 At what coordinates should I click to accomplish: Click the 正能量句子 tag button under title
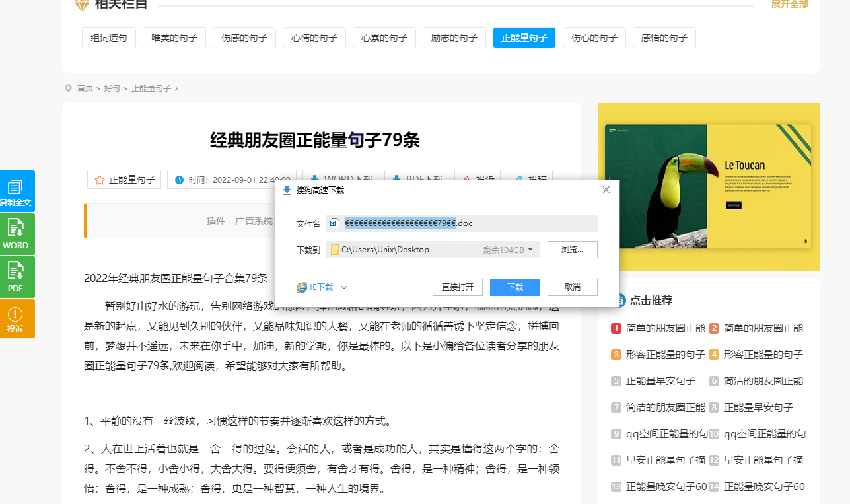click(x=124, y=180)
